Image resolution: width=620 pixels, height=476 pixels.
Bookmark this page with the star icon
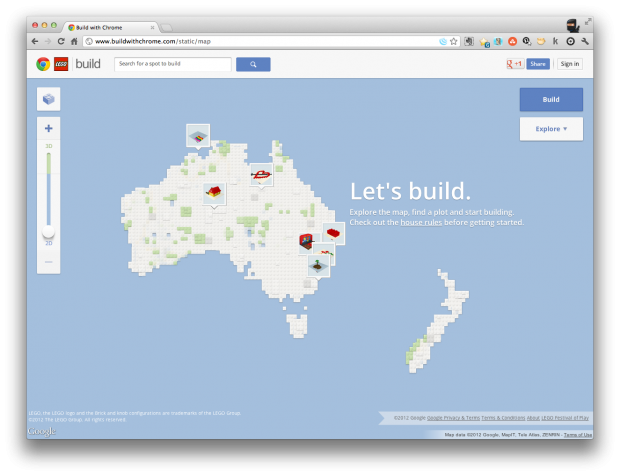pos(454,41)
